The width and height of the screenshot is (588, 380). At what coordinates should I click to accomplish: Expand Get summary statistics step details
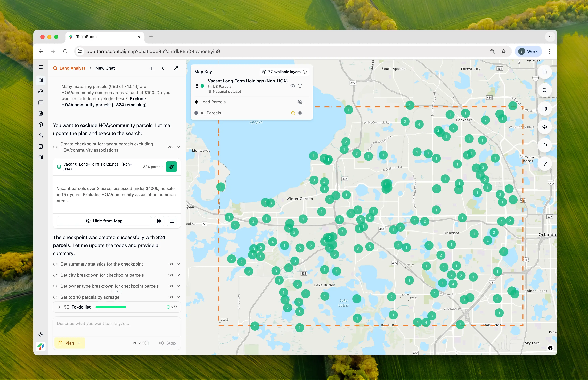pyautogui.click(x=178, y=264)
